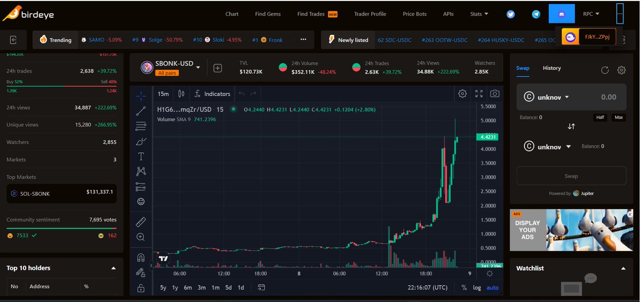The image size is (644, 302).
Task: Select the Swap tab
Action: [x=523, y=68]
